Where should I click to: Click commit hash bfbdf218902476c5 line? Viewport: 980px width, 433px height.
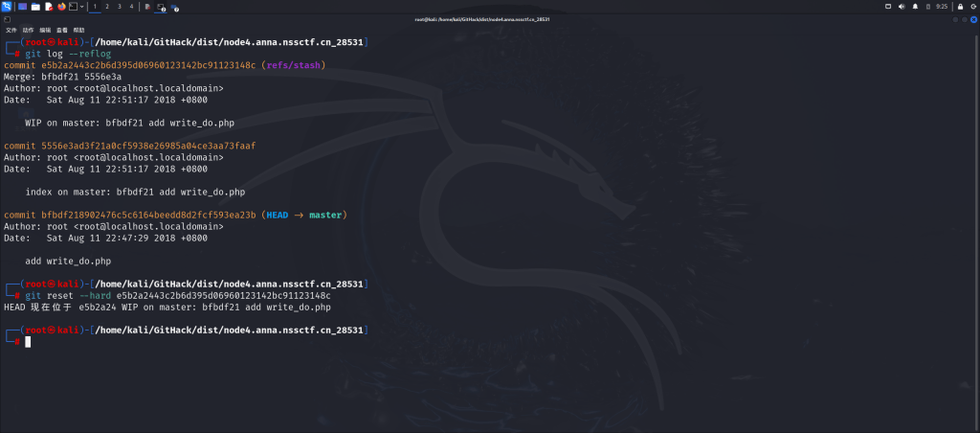pos(130,216)
